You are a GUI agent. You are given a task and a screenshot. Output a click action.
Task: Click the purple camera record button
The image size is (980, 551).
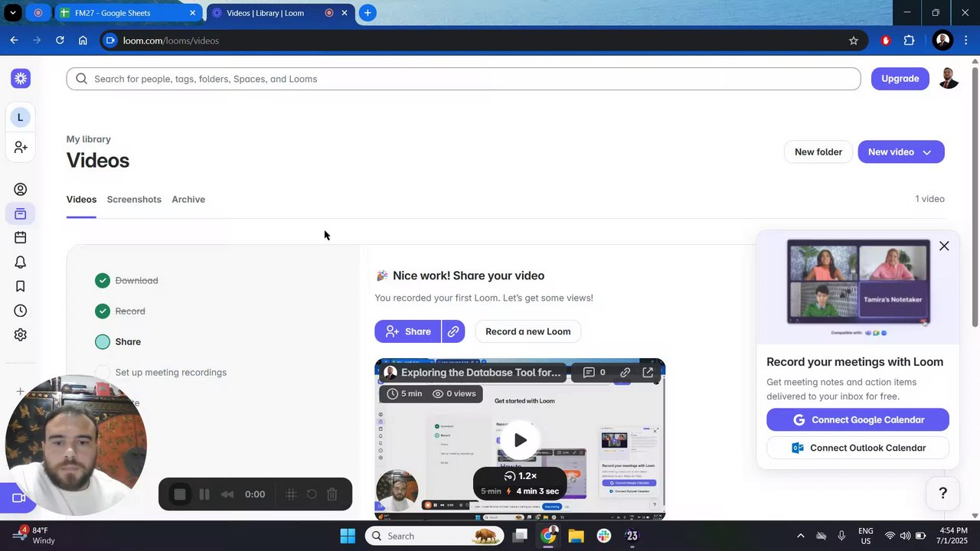pyautogui.click(x=18, y=498)
